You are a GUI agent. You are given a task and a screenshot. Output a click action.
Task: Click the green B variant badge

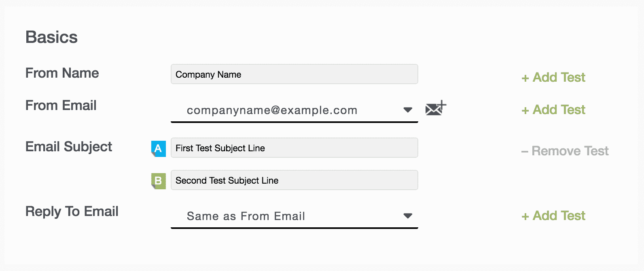(x=158, y=181)
